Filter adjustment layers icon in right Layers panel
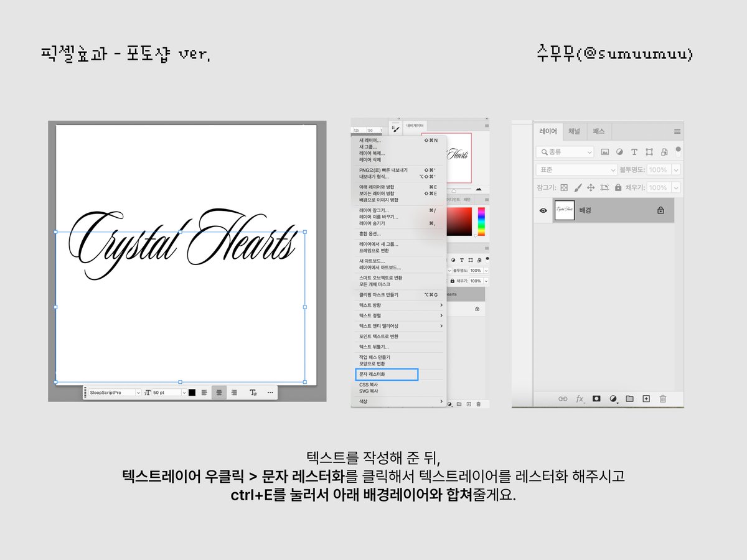747x560 pixels. tap(619, 152)
